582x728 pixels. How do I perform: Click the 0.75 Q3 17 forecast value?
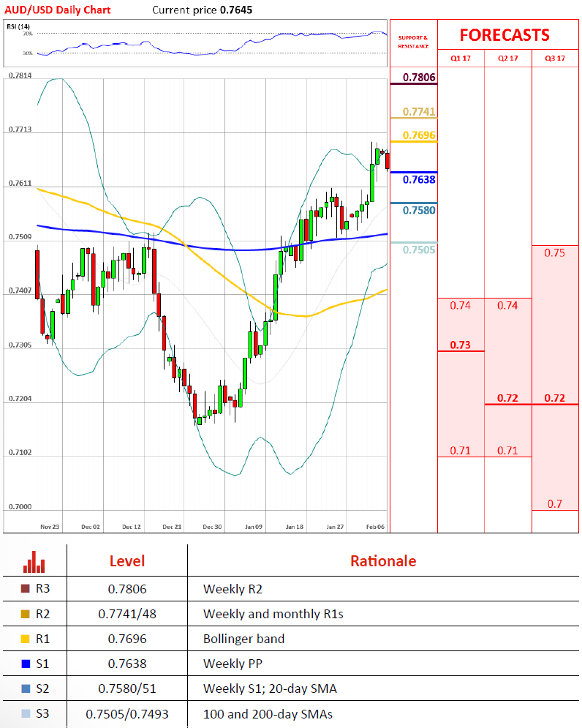coord(555,253)
